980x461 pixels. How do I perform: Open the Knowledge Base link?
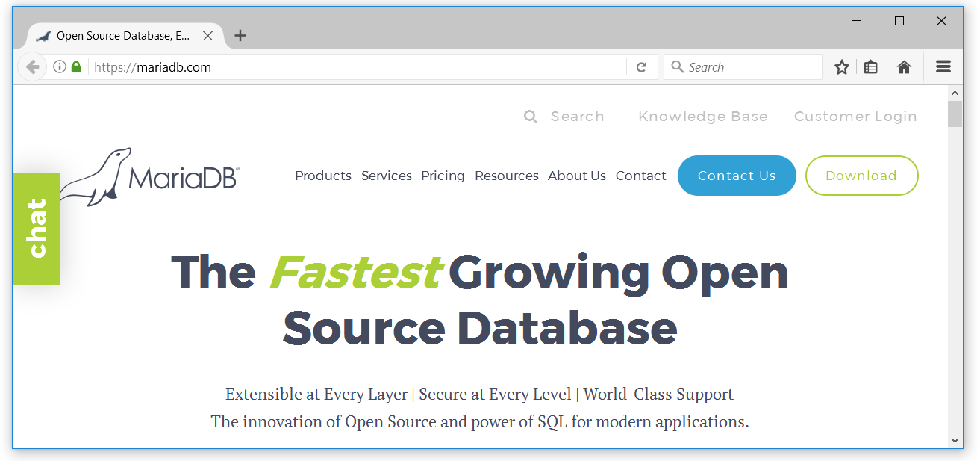[703, 117]
